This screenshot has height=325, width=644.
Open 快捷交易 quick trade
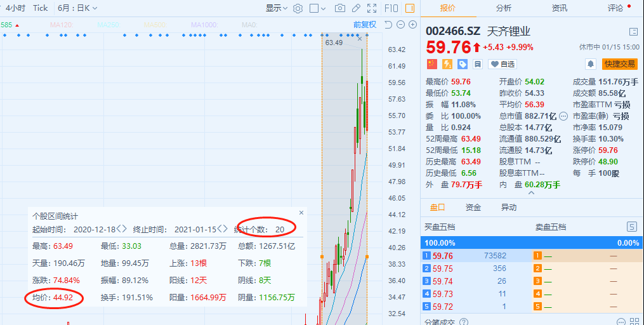[x=620, y=64]
